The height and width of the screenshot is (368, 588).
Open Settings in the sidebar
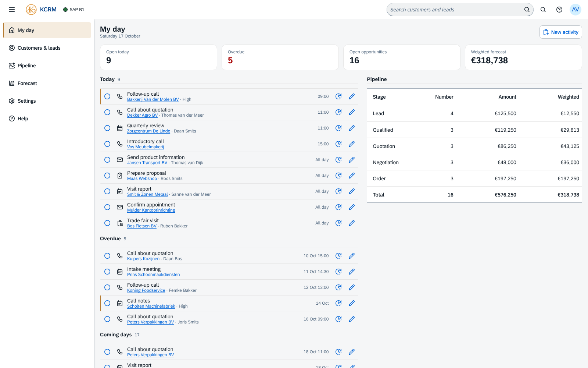point(47,101)
